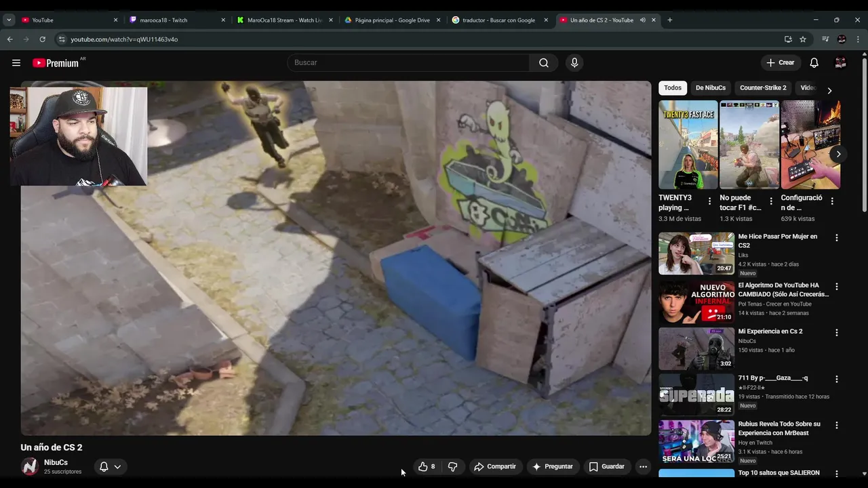Click the video player area
This screenshot has width=868, height=488.
[x=336, y=258]
